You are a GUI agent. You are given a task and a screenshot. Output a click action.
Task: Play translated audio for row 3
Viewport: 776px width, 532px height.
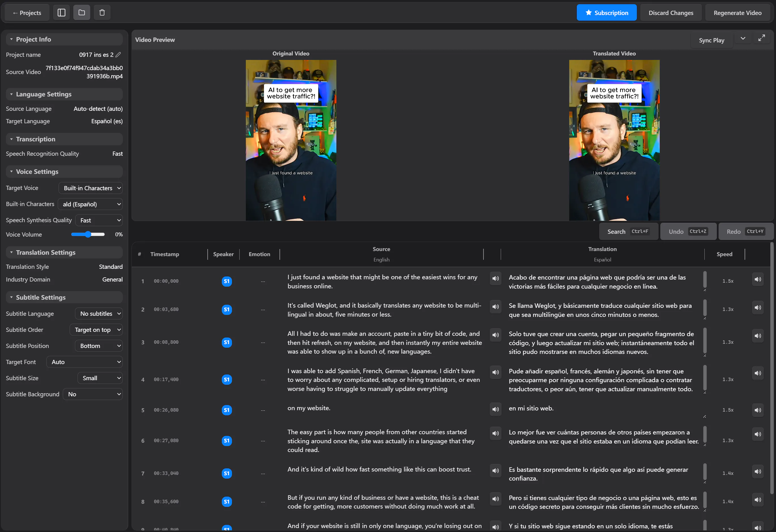(758, 336)
